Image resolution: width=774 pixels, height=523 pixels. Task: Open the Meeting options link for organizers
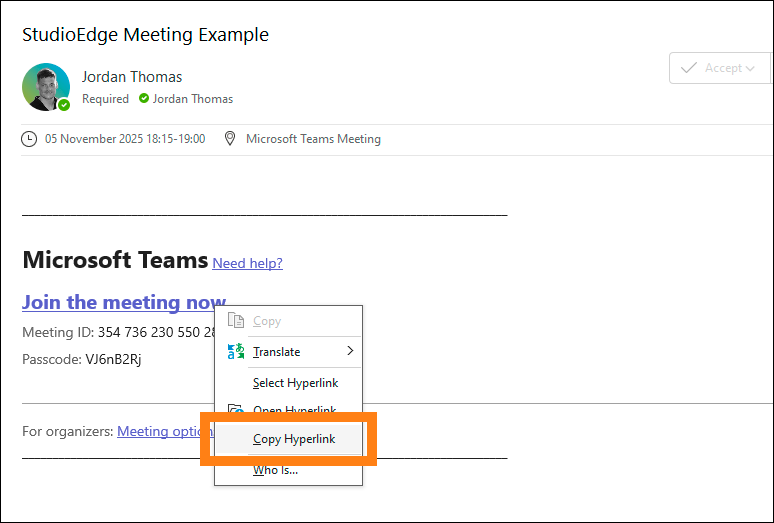[x=165, y=431]
